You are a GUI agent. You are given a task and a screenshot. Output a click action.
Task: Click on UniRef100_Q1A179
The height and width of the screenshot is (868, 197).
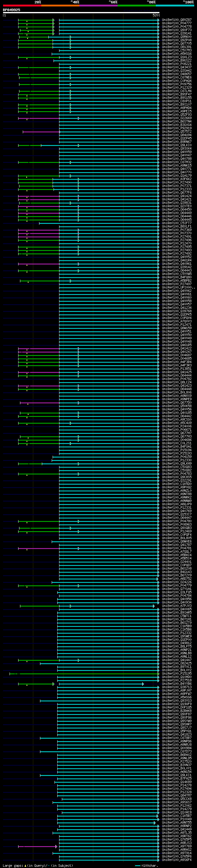tap(177, 176)
